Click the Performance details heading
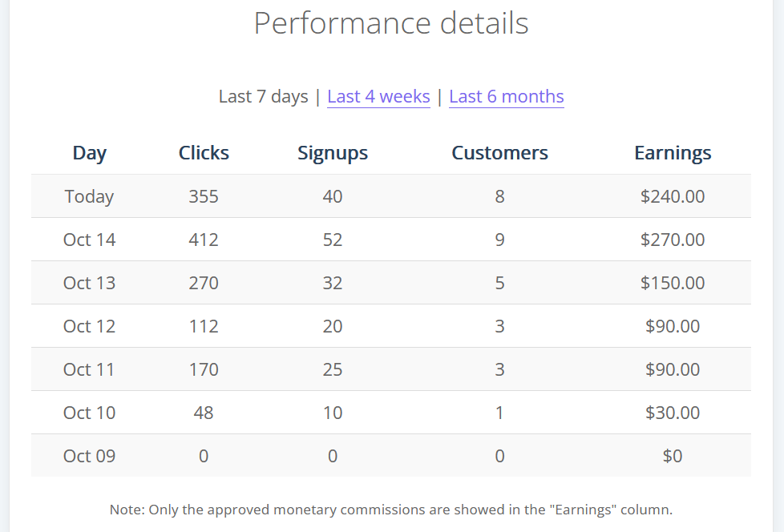This screenshot has width=784, height=532. click(391, 23)
